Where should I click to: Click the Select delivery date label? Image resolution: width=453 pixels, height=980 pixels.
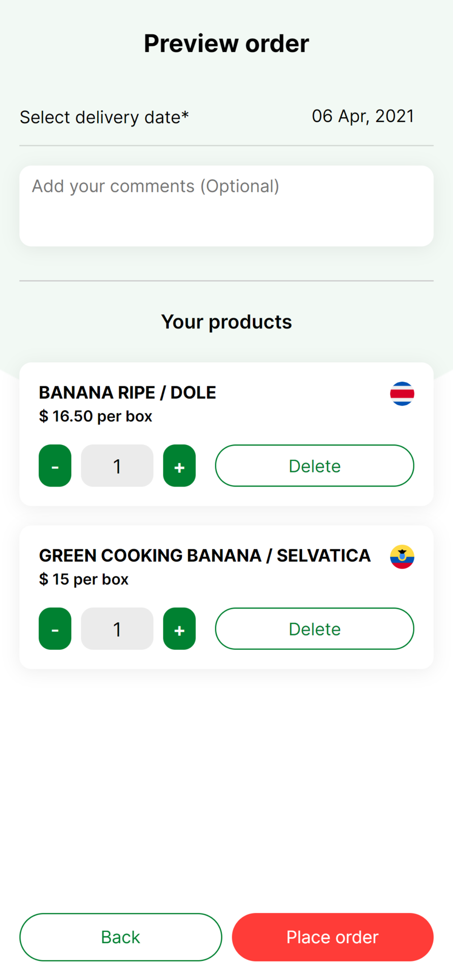[x=104, y=118]
